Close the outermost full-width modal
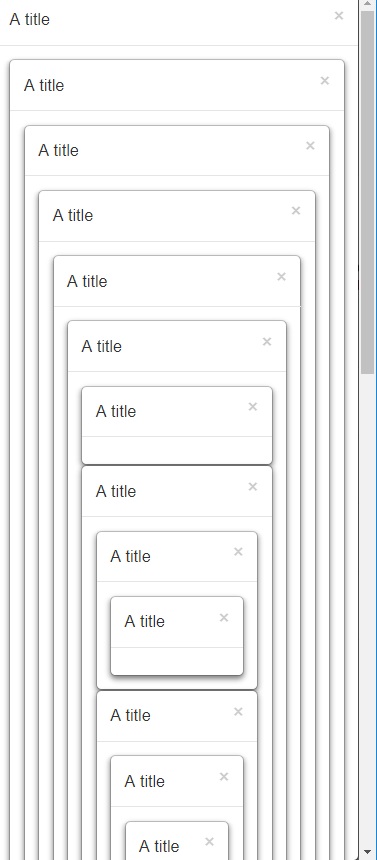377x860 pixels. point(339,16)
